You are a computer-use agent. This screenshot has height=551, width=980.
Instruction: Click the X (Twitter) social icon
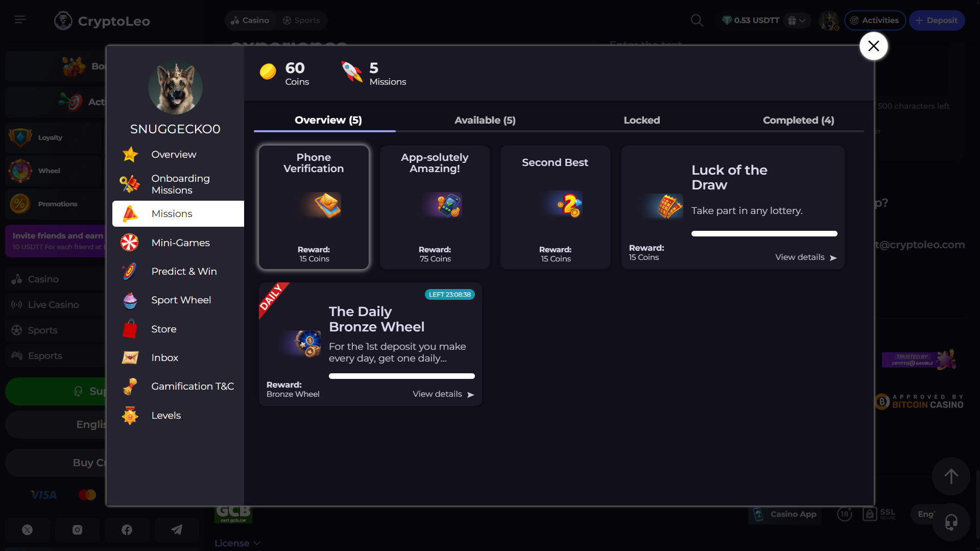click(28, 530)
